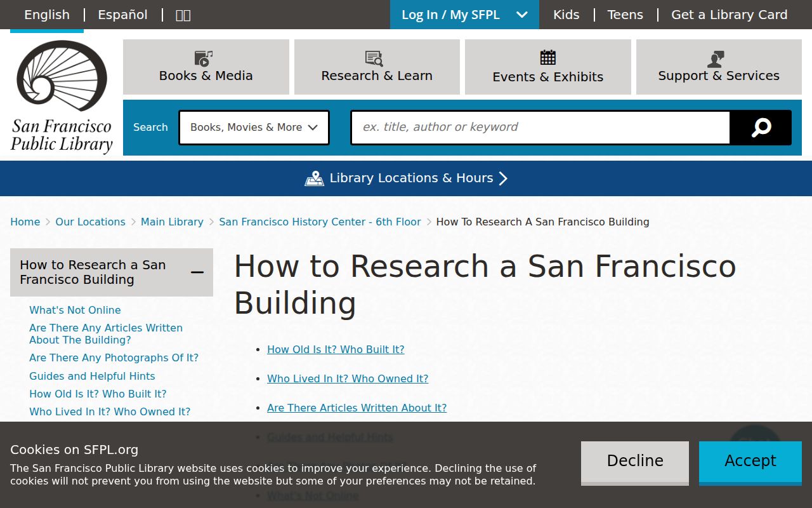Click the Support & Services chat icon
812x508 pixels.
pyautogui.click(x=716, y=59)
